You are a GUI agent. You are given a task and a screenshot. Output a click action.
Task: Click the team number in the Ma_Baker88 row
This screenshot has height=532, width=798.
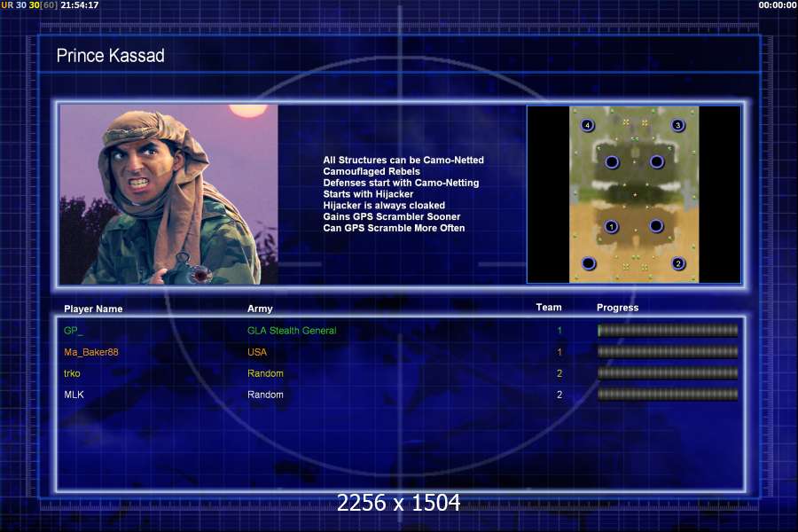[559, 352]
